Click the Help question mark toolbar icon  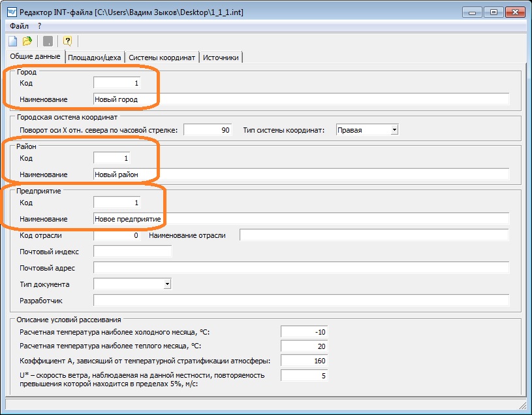(67, 41)
